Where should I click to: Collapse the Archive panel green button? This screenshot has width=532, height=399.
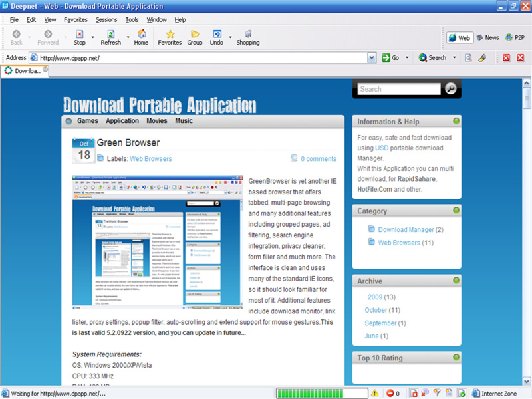[456, 280]
